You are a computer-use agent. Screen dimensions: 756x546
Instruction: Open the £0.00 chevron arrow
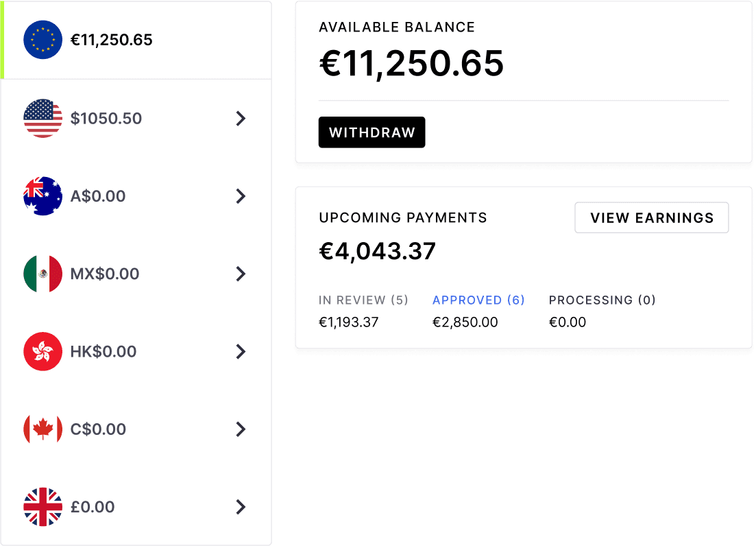click(x=241, y=506)
